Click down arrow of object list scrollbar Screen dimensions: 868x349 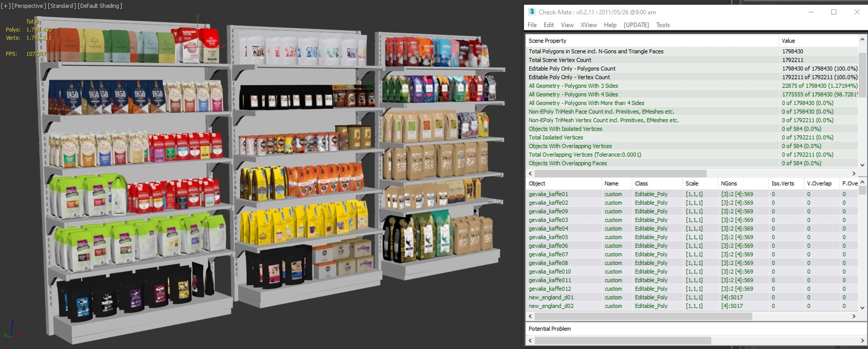[862, 308]
